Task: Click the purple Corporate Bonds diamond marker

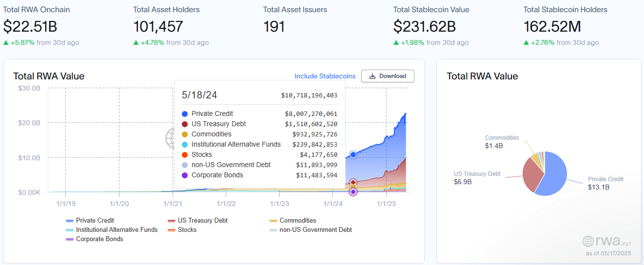Action: (x=353, y=192)
